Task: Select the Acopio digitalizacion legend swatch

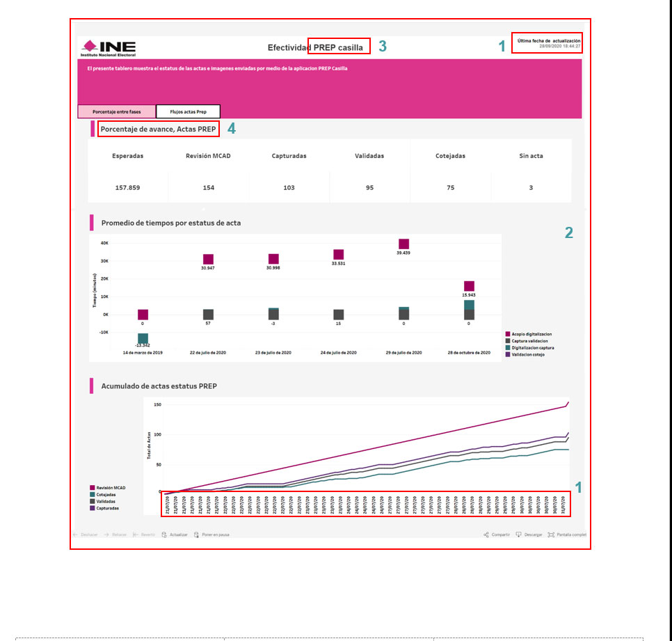Action: click(x=507, y=334)
